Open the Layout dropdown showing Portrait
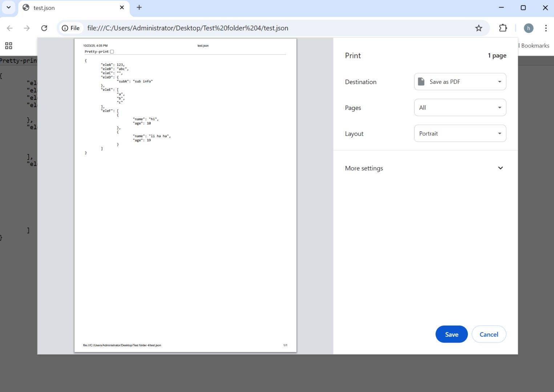 460,134
